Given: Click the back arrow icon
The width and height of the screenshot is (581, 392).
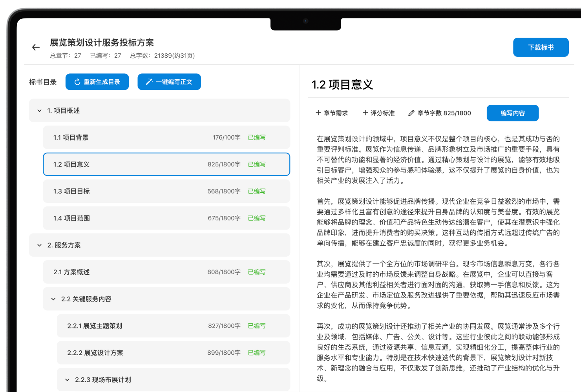Looking at the screenshot, I should coord(36,47).
